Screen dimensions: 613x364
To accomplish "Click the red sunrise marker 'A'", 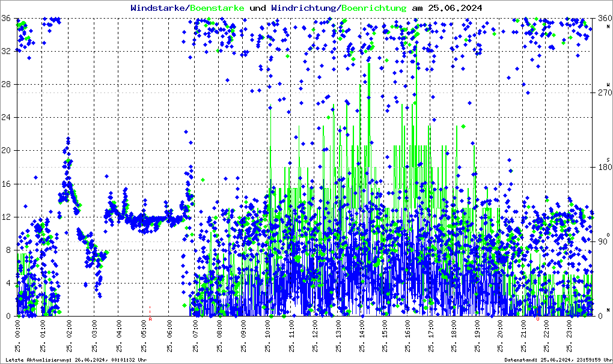I will point(150,319).
